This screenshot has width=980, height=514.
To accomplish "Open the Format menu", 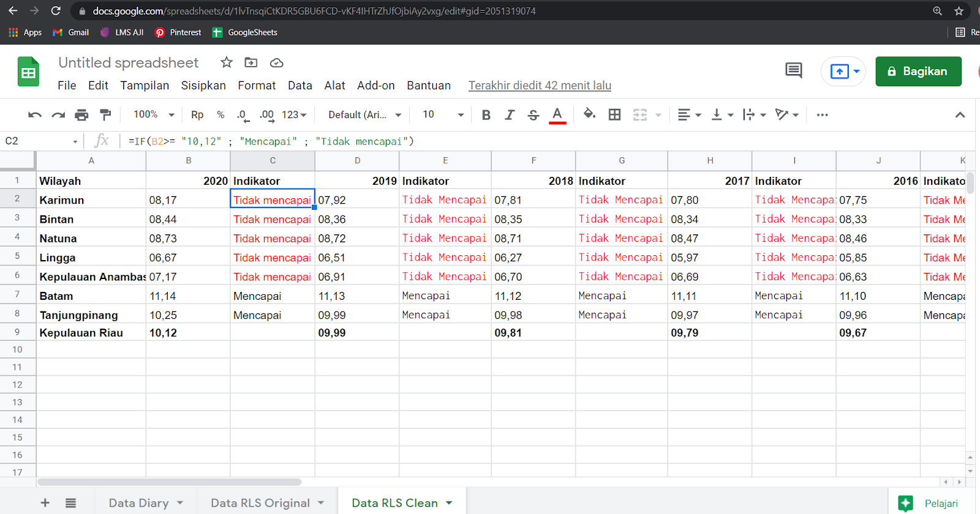I will coord(257,86).
